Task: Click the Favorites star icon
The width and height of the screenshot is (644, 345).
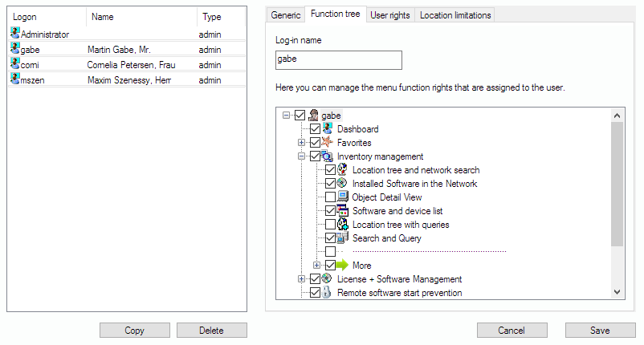Action: click(327, 143)
